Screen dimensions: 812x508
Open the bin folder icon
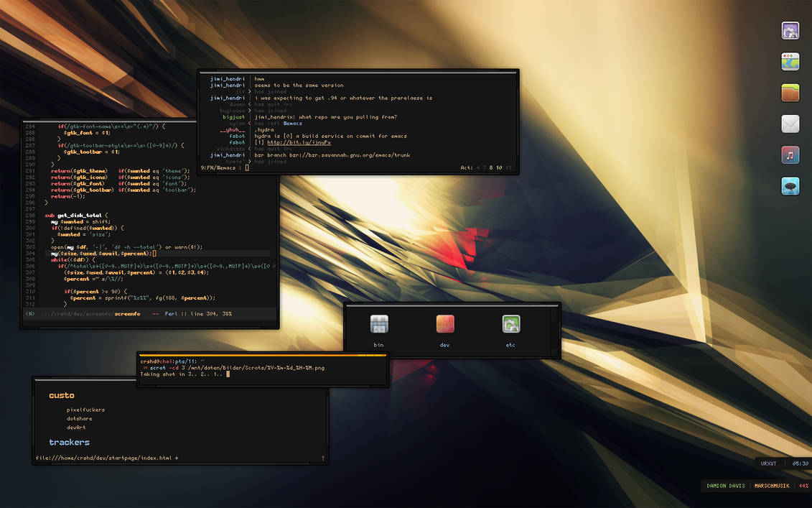379,324
